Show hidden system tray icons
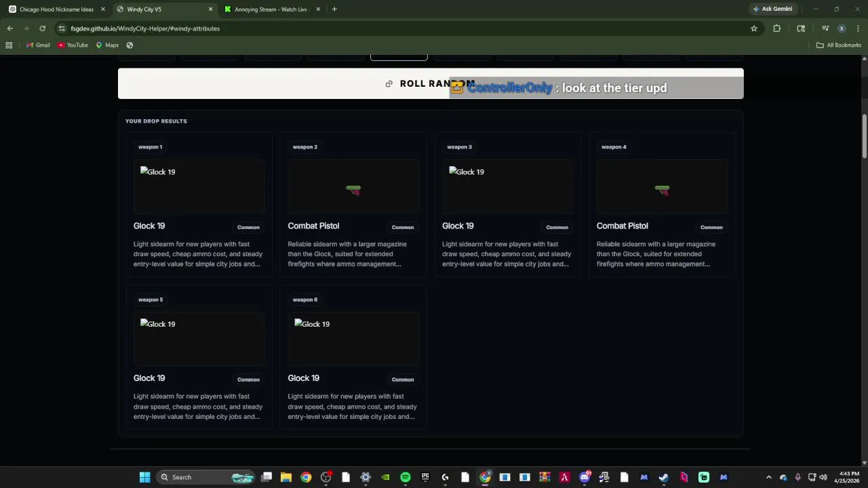868x488 pixels. [768, 477]
